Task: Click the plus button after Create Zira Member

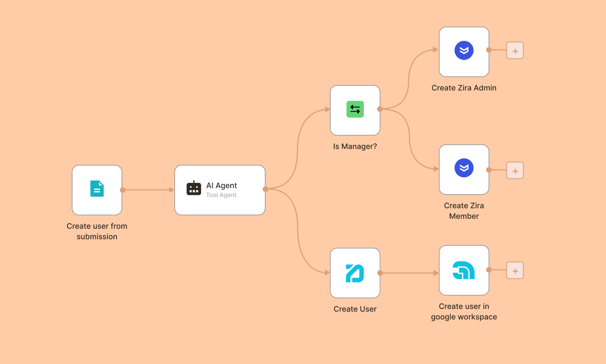Action: point(515,170)
